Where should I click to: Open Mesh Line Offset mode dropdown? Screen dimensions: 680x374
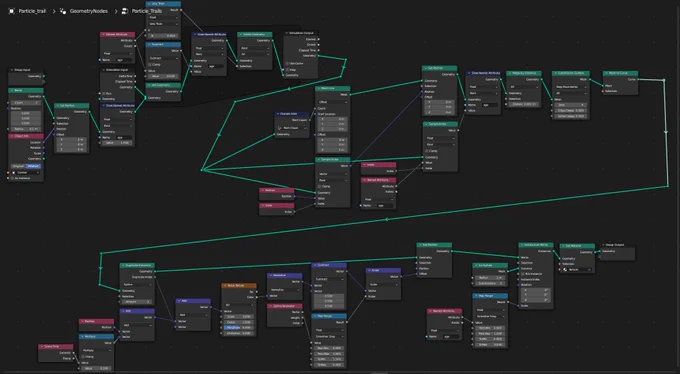(333, 102)
